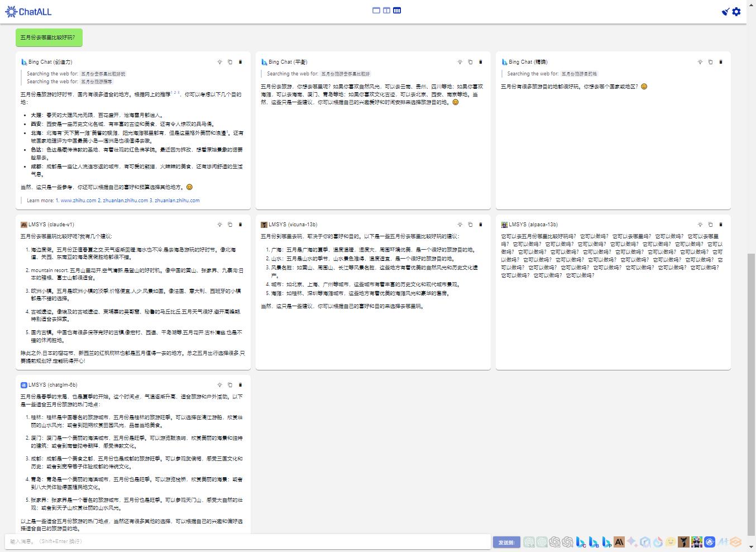The image size is (756, 552).
Task: Delete the LMSYS (alpaca-13b) response
Action: point(721,225)
